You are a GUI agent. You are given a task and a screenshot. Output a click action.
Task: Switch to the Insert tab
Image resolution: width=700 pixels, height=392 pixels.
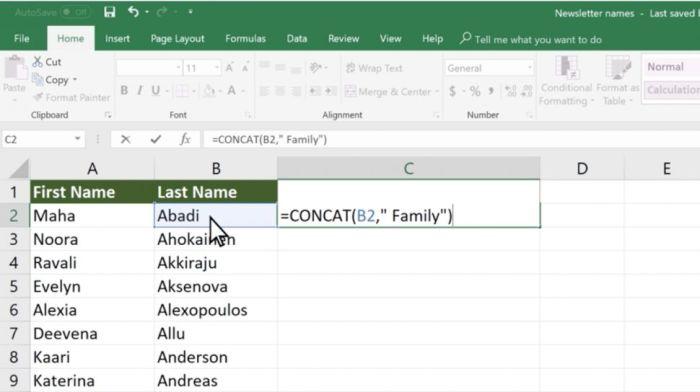[x=117, y=39]
